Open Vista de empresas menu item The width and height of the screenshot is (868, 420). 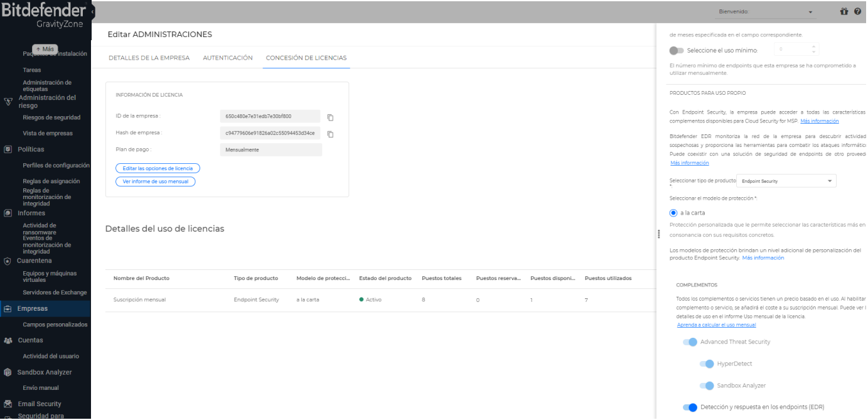click(48, 133)
